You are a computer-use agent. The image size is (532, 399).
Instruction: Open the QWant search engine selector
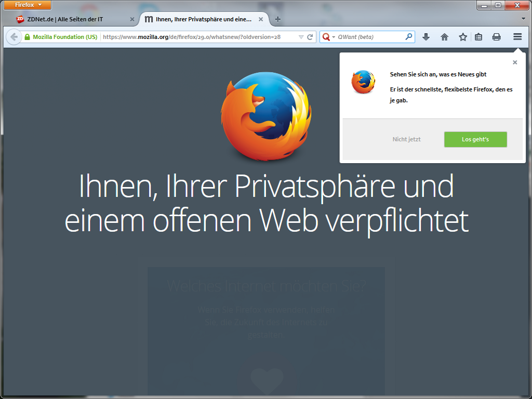(328, 37)
